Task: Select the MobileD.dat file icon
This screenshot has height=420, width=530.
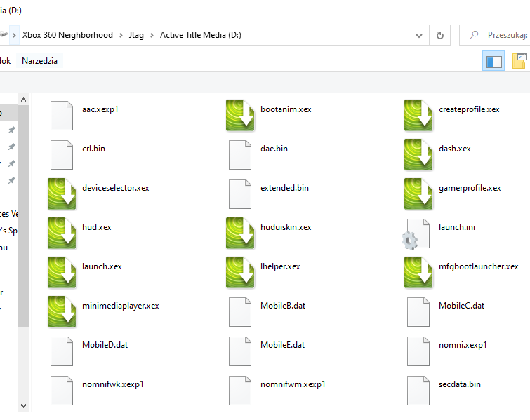Action: [62, 351]
